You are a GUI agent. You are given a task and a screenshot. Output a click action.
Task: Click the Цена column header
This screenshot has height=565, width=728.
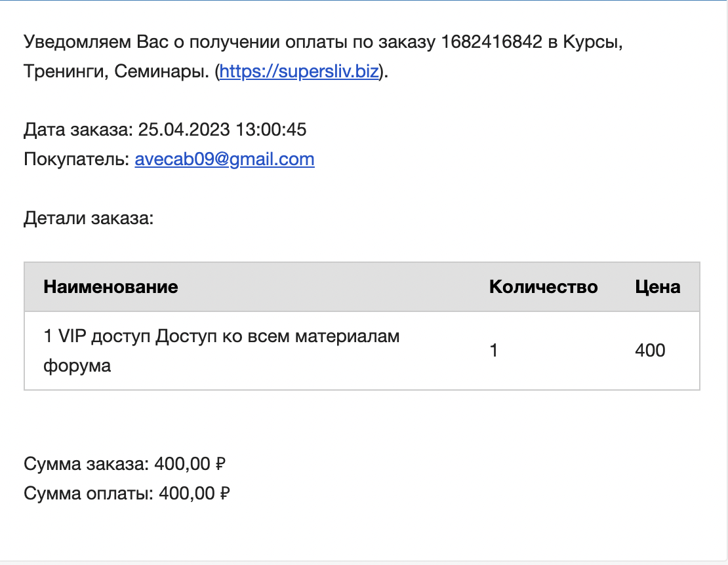click(x=658, y=286)
